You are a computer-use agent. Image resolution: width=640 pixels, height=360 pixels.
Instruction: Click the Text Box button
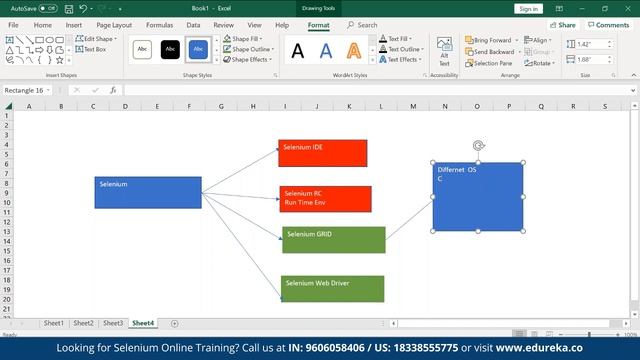(91, 49)
